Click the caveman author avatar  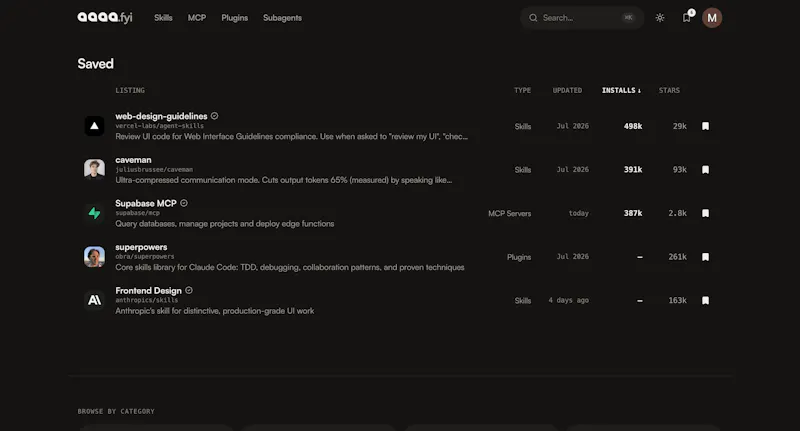94,169
